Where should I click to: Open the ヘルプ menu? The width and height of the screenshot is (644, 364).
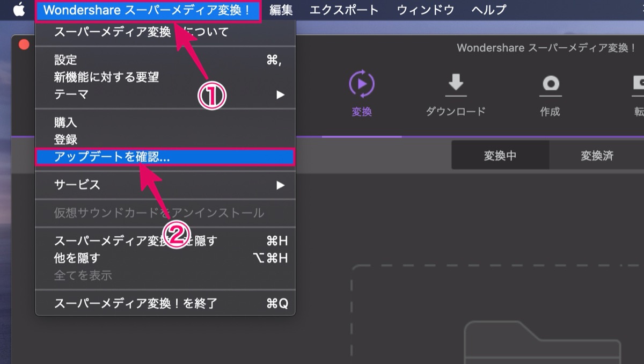488,10
